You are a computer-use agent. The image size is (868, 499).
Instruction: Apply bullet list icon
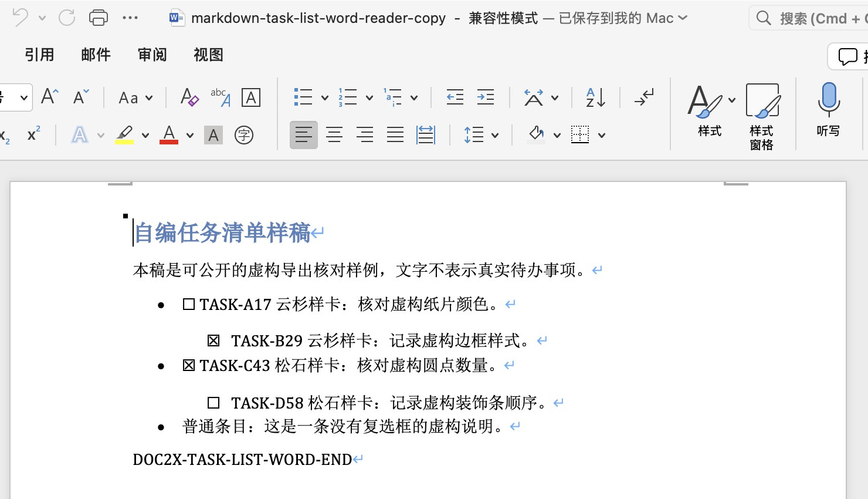point(303,97)
